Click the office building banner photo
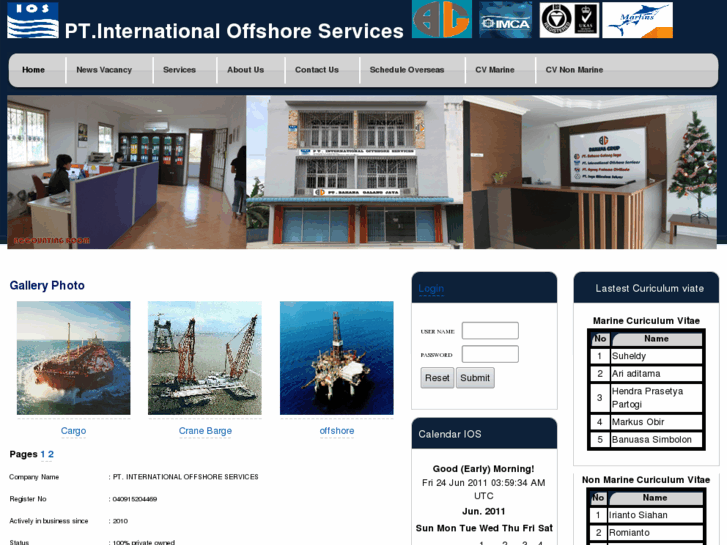This screenshot has height=545, width=727. point(354,172)
